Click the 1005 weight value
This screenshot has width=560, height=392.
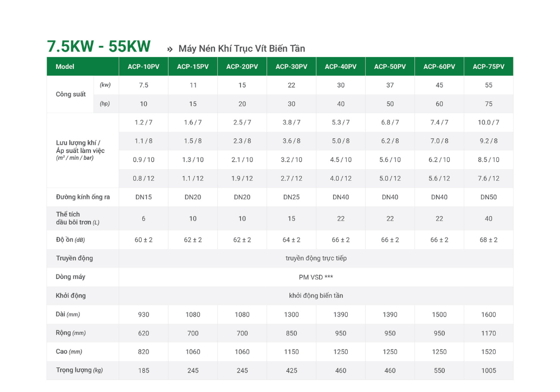488,371
